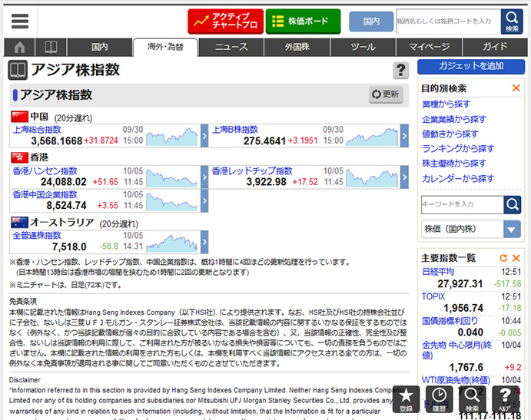Refresh indices with the 更新 button

coord(386,94)
